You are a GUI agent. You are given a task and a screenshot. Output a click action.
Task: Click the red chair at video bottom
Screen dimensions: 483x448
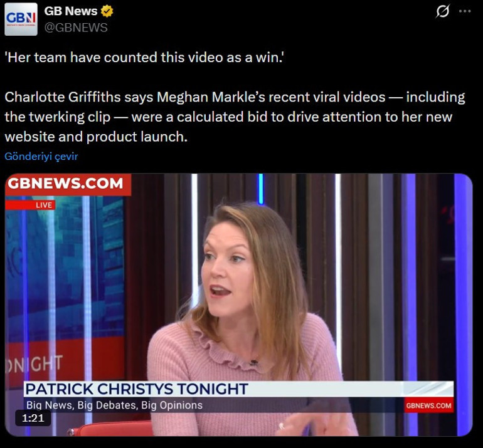point(113,429)
